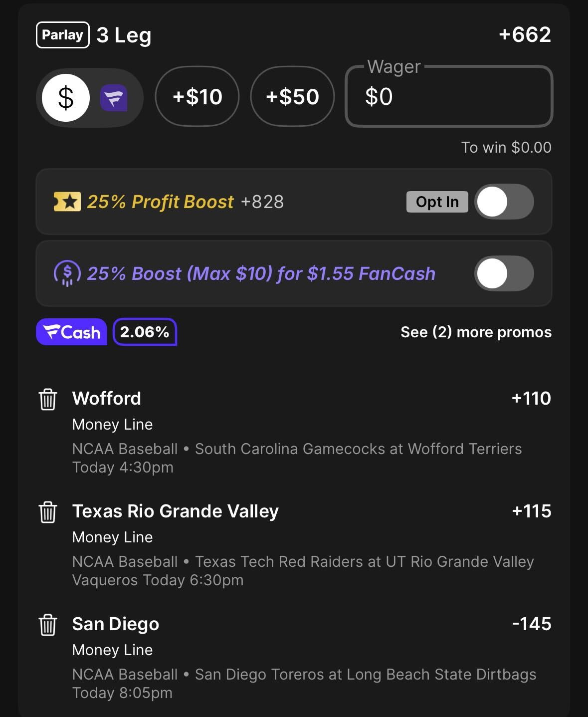The image size is (588, 717).
Task: Delete the Wofford leg with trash icon
Action: (48, 399)
